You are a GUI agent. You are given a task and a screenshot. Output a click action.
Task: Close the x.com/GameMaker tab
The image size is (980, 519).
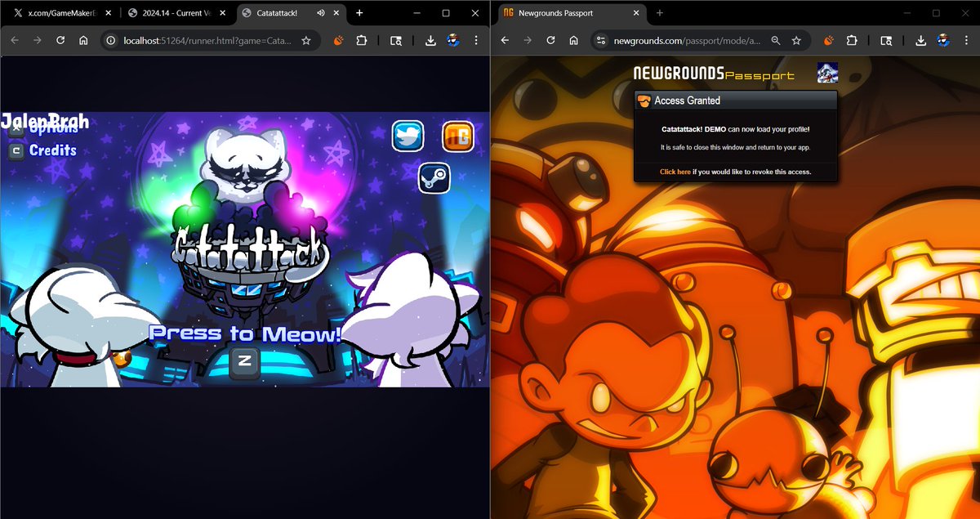click(108, 13)
